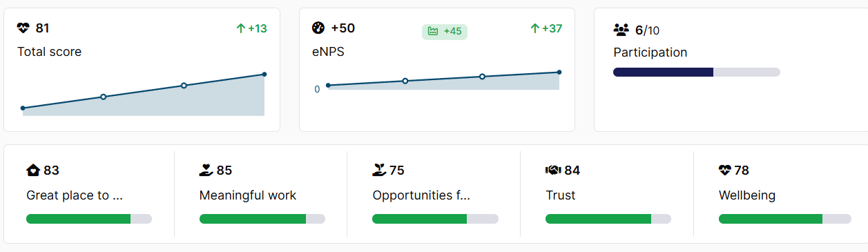Click the people icon beside Participation 6/10

coord(621,30)
